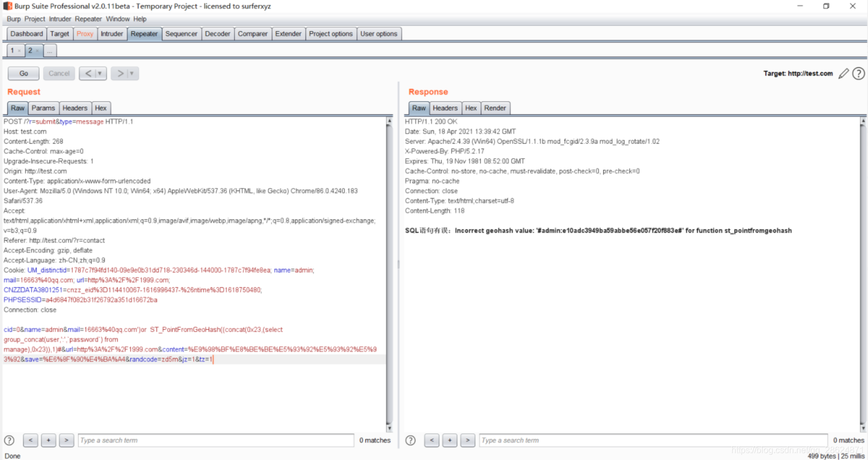This screenshot has width=868, height=460.
Task: Add new Repeater tab with ellipsis
Action: click(x=50, y=51)
